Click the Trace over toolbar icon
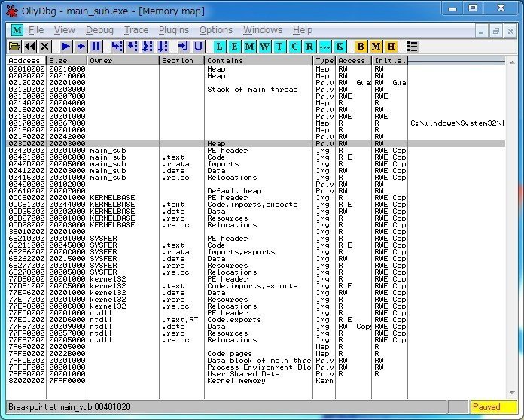 pos(163,47)
